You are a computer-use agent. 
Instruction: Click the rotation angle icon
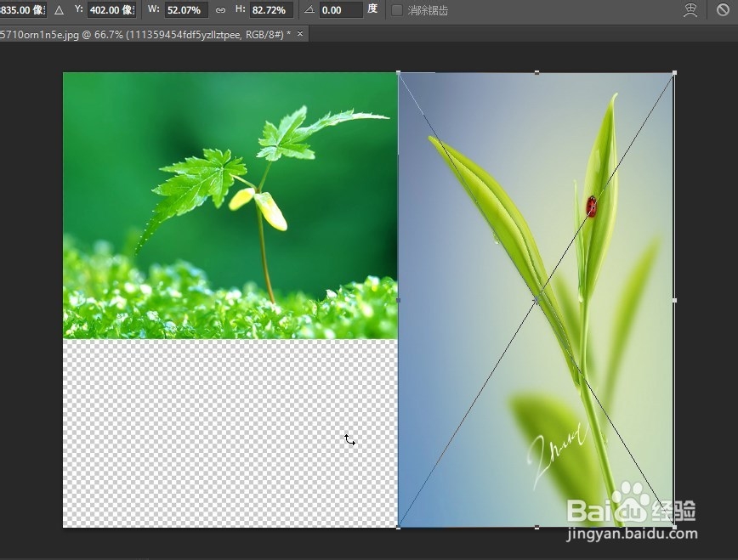[309, 9]
